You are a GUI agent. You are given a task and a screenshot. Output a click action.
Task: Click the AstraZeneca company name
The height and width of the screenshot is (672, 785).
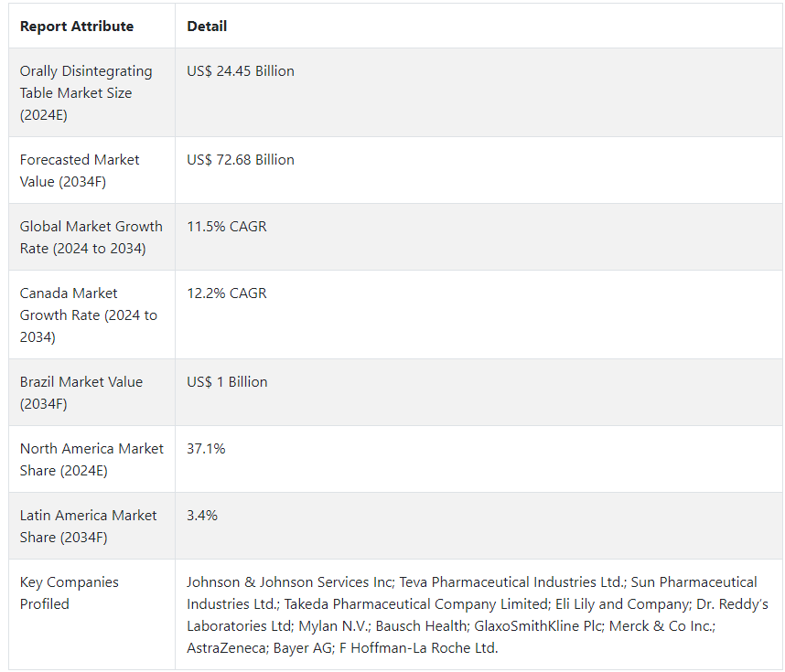coord(227,648)
